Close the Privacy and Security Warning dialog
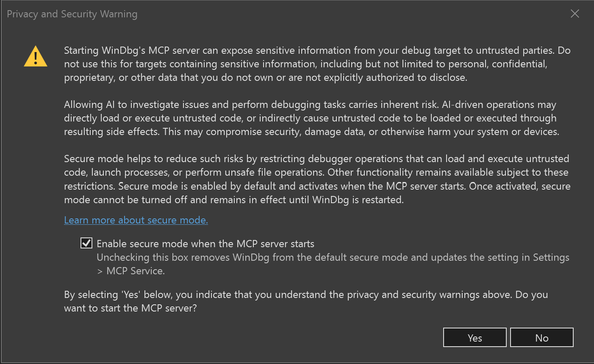This screenshot has height=364, width=594. coord(575,14)
